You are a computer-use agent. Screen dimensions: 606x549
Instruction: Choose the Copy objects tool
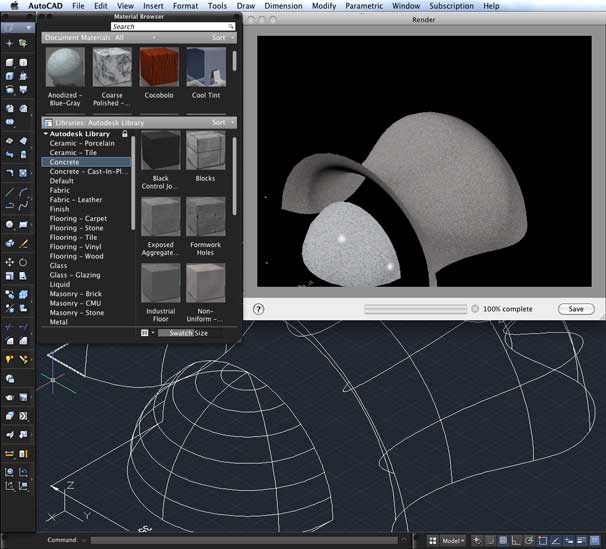[10, 294]
